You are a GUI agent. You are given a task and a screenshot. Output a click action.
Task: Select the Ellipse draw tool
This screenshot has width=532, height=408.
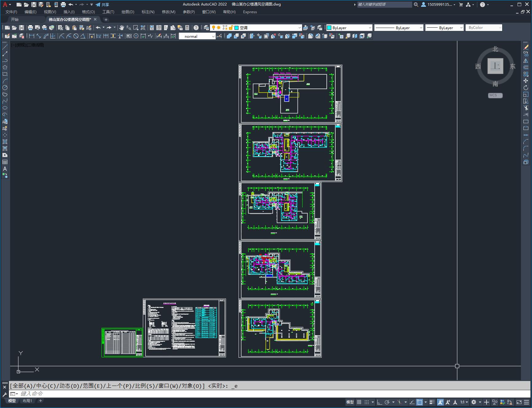click(x=5, y=108)
